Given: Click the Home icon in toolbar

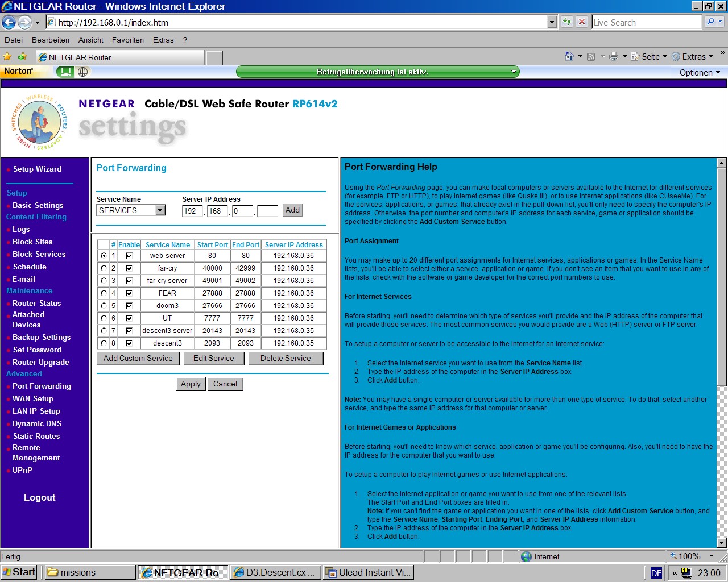Looking at the screenshot, I should 569,56.
